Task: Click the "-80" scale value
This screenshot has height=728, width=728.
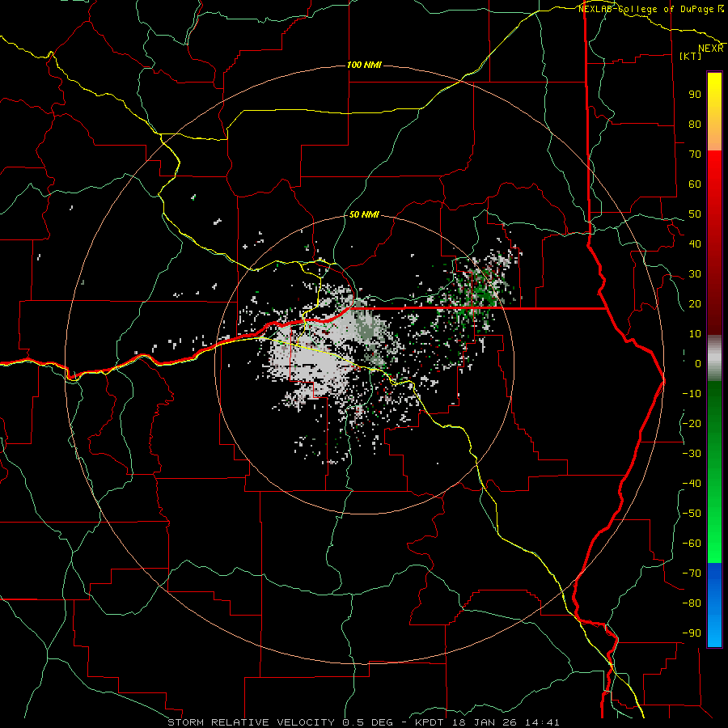Action: pyautogui.click(x=692, y=603)
